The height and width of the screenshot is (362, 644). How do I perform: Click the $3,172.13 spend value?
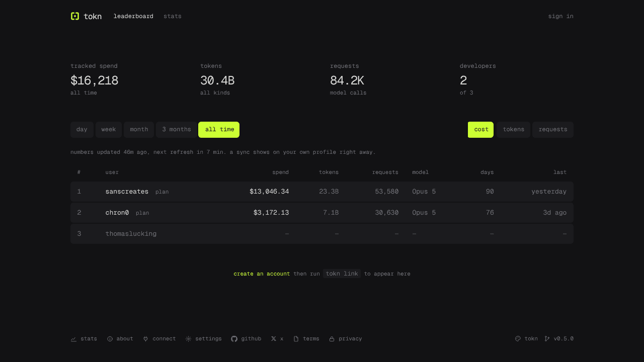point(271,213)
